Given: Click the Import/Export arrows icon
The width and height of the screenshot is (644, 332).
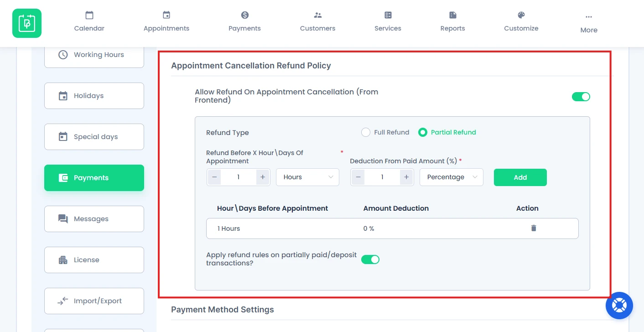Looking at the screenshot, I should (63, 301).
